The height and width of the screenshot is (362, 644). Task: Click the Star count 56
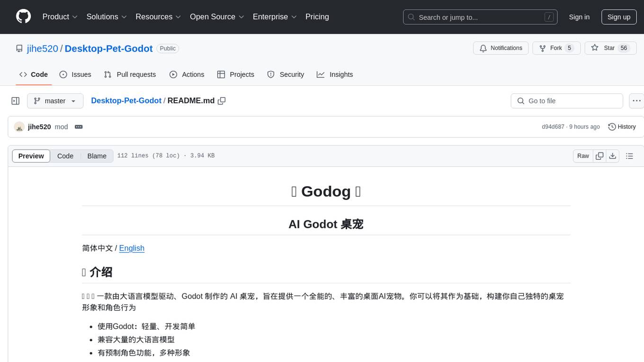pos(624,48)
